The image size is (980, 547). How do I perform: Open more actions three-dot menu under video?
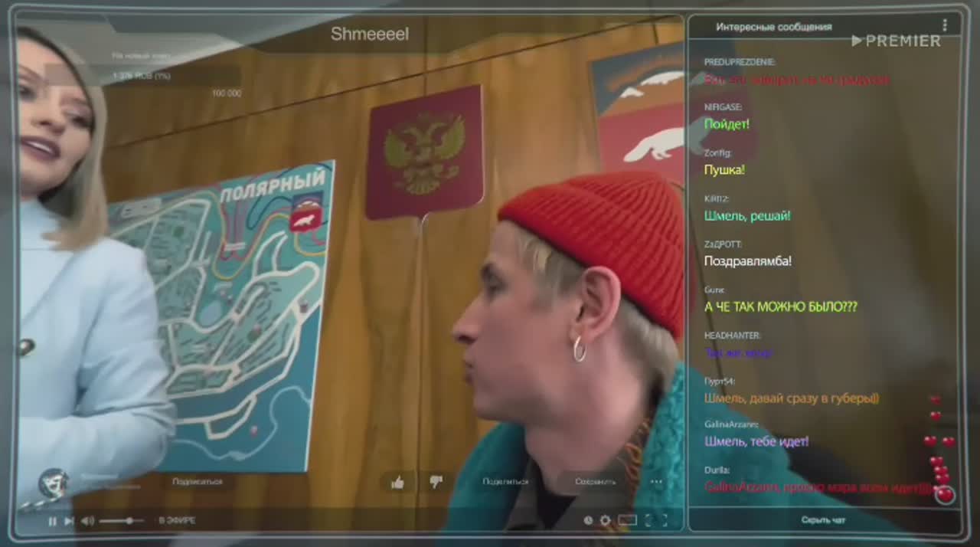tap(656, 482)
